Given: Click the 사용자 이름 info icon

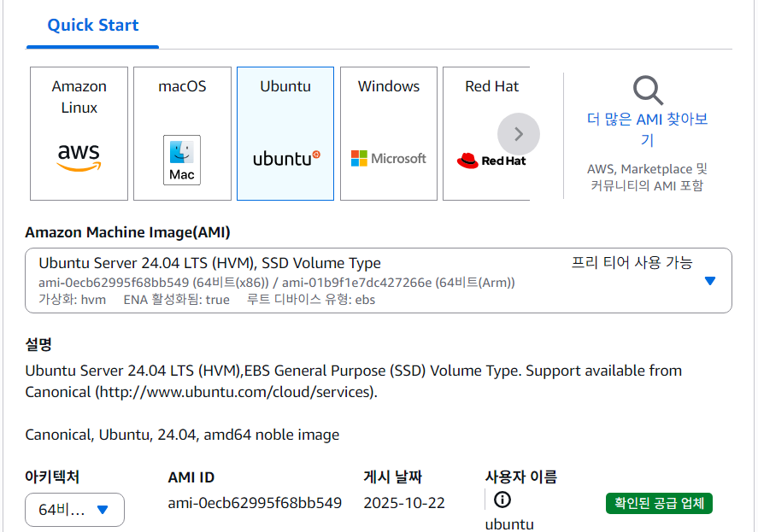Looking at the screenshot, I should point(502,500).
